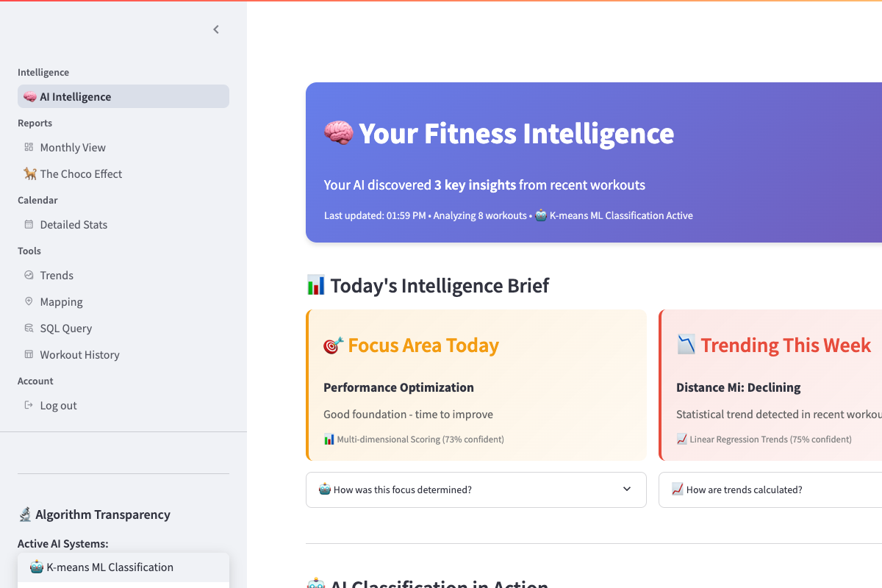Click the dog icon for Choco Effect
Image resolution: width=882 pixels, height=588 pixels.
click(29, 173)
